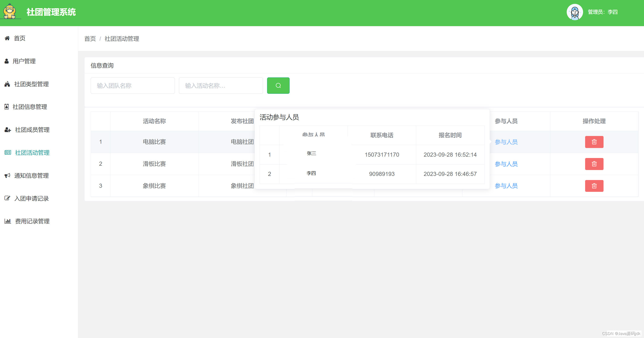The height and width of the screenshot is (338, 644).
Task: Open 用户管理 in the sidebar
Action: click(x=24, y=61)
